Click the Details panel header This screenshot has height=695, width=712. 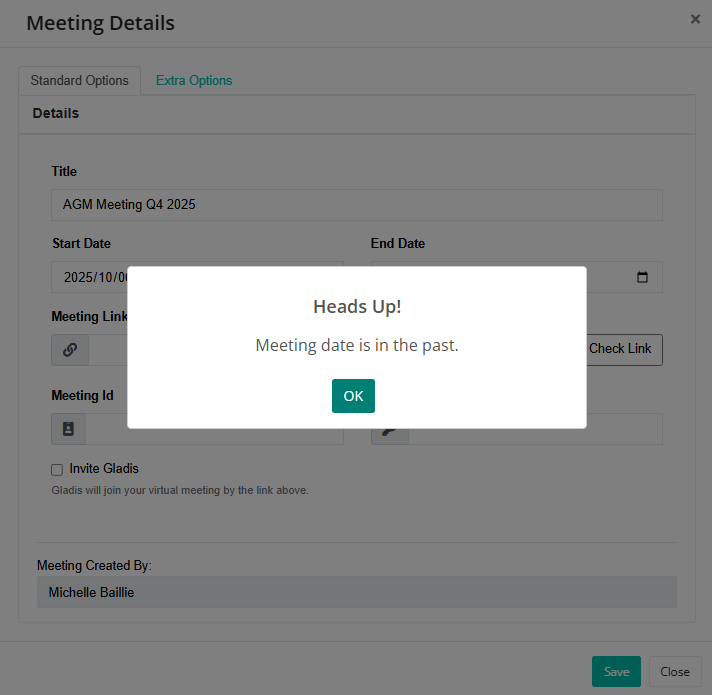pyautogui.click(x=356, y=114)
